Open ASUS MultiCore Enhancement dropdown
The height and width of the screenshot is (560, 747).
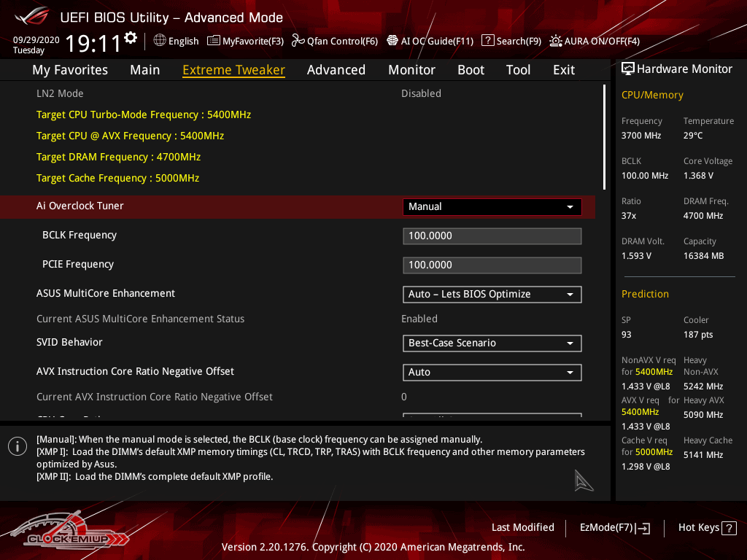492,294
